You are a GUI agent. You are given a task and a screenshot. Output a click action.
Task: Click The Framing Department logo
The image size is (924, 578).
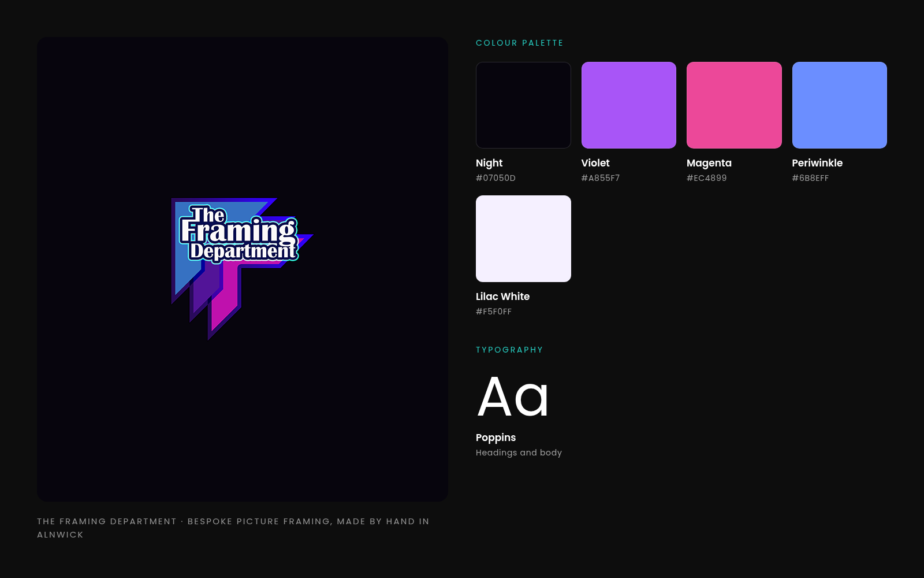[243, 269]
